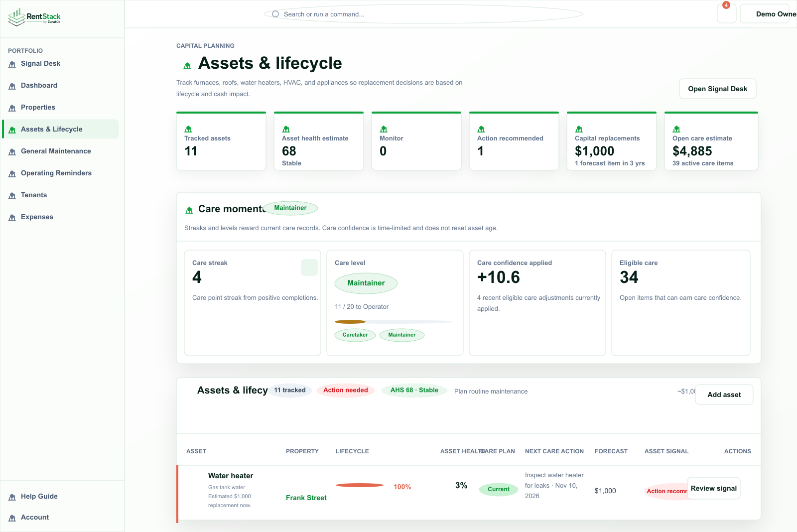
Task: Click the 100% lifecycle value
Action: pos(402,487)
